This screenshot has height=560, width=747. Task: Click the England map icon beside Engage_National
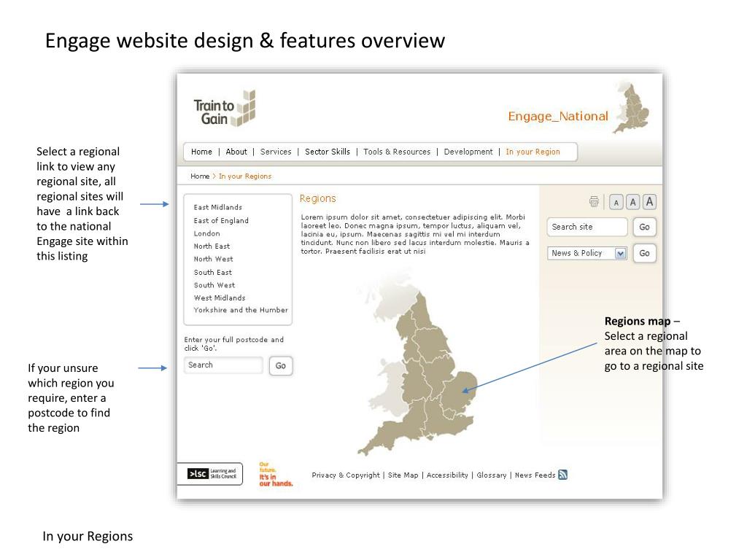click(631, 108)
